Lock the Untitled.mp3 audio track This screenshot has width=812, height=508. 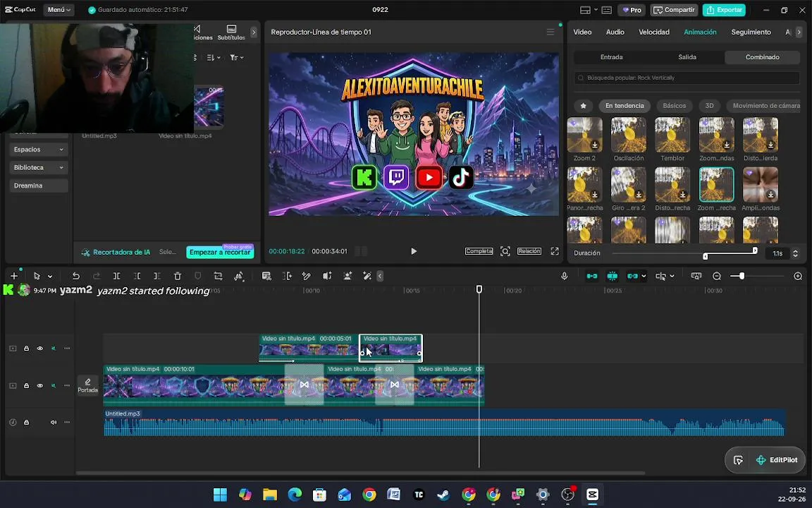pyautogui.click(x=26, y=423)
